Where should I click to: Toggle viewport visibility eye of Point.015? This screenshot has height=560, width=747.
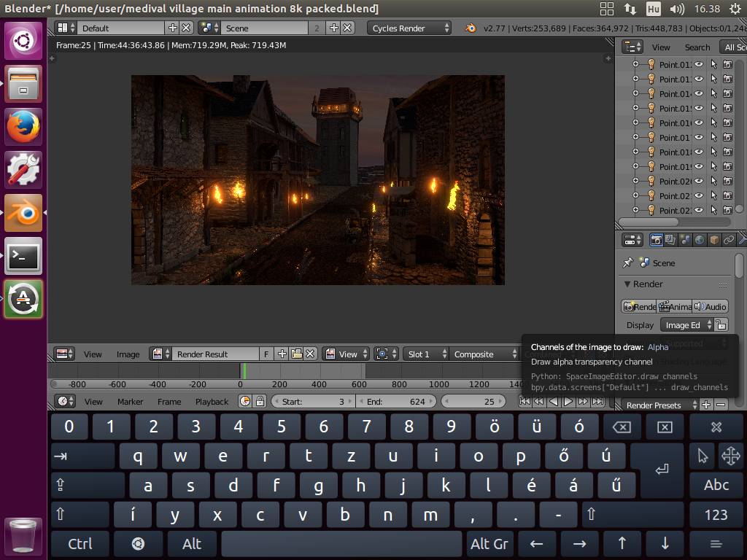[x=699, y=108]
